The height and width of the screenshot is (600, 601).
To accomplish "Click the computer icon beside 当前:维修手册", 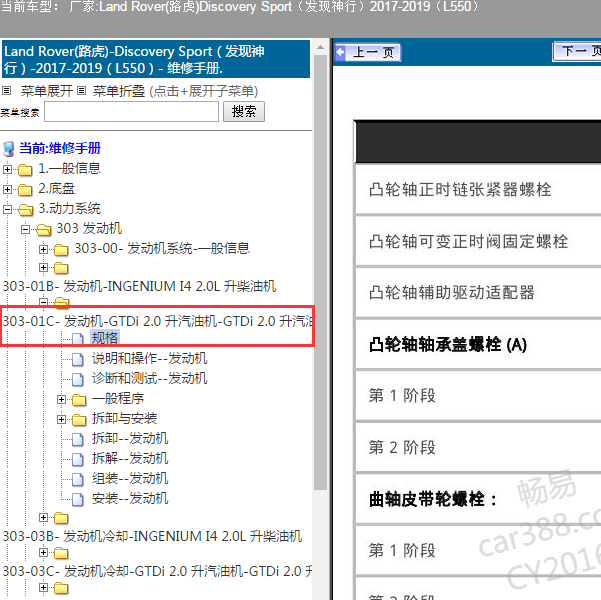I will click(x=8, y=149).
